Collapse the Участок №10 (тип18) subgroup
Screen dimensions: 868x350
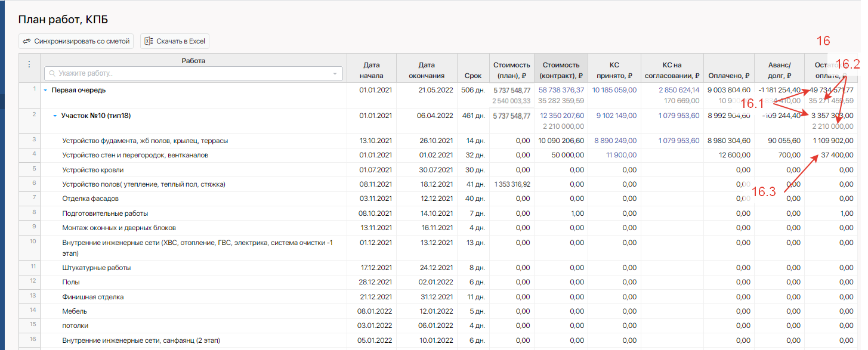click(x=55, y=116)
